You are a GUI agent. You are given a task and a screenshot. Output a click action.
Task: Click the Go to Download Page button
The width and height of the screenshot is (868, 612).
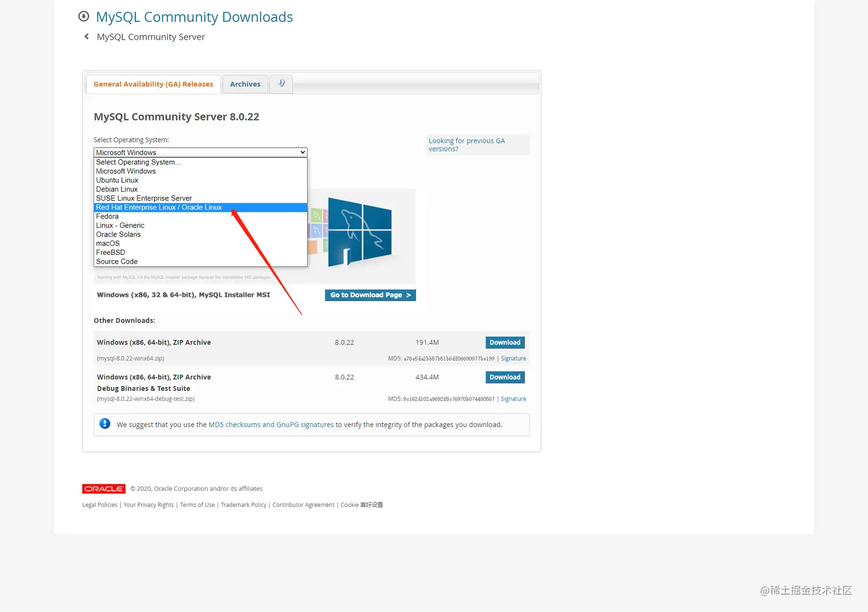[370, 295]
